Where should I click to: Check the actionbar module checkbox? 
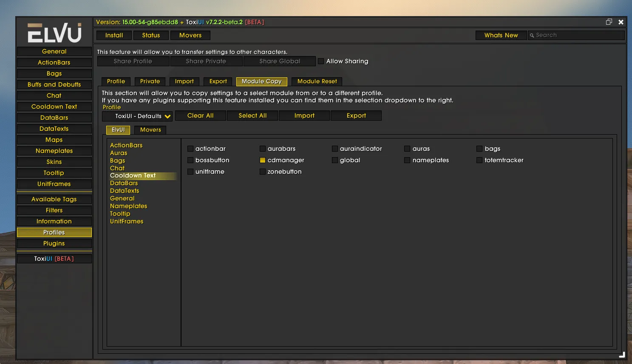point(190,149)
